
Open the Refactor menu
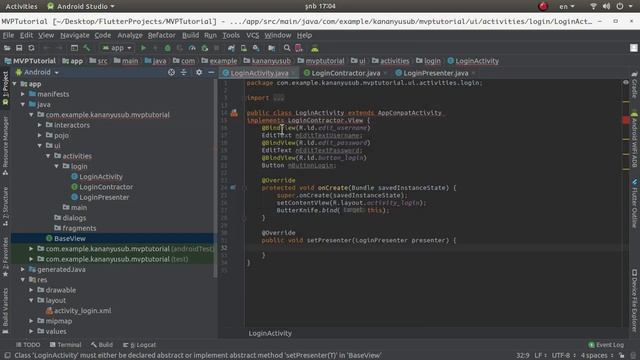[162, 36]
